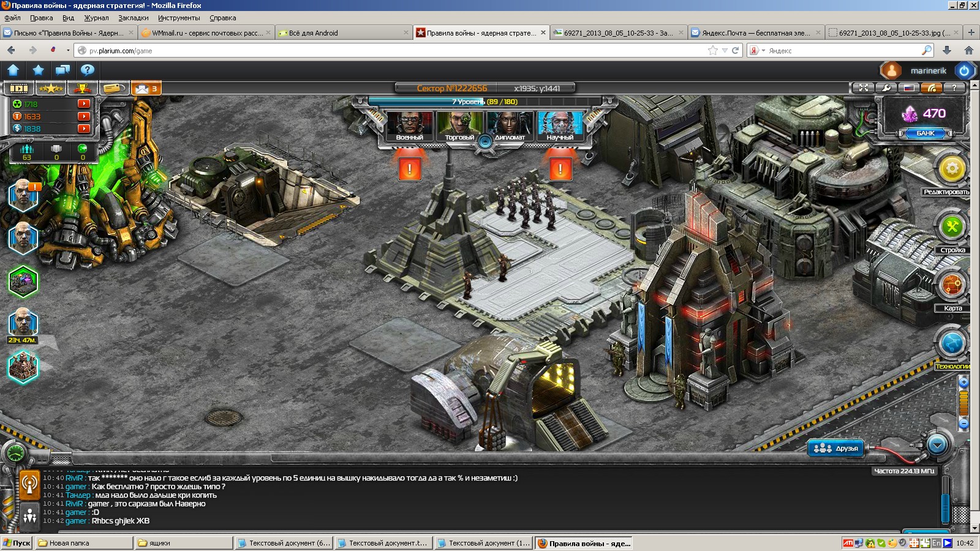Screen dimensions: 980x551
Task: Click the purple crystals icon showing 470
Action: pyautogui.click(x=910, y=113)
